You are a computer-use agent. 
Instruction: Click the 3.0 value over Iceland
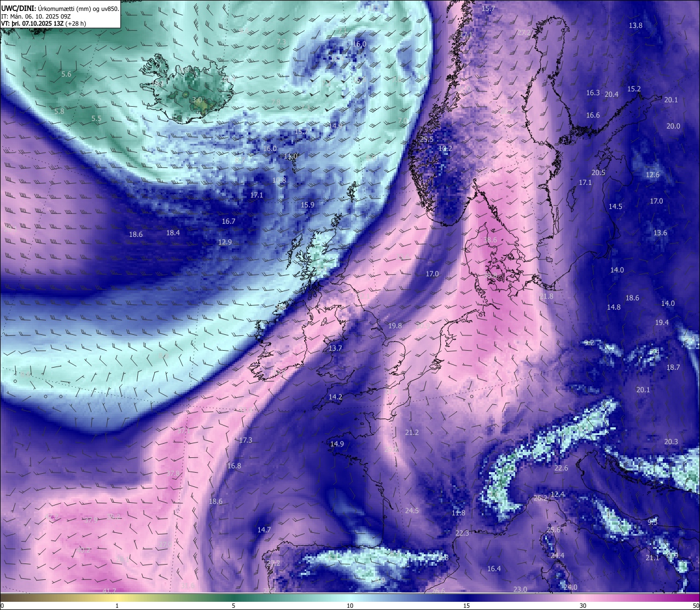coord(197,100)
